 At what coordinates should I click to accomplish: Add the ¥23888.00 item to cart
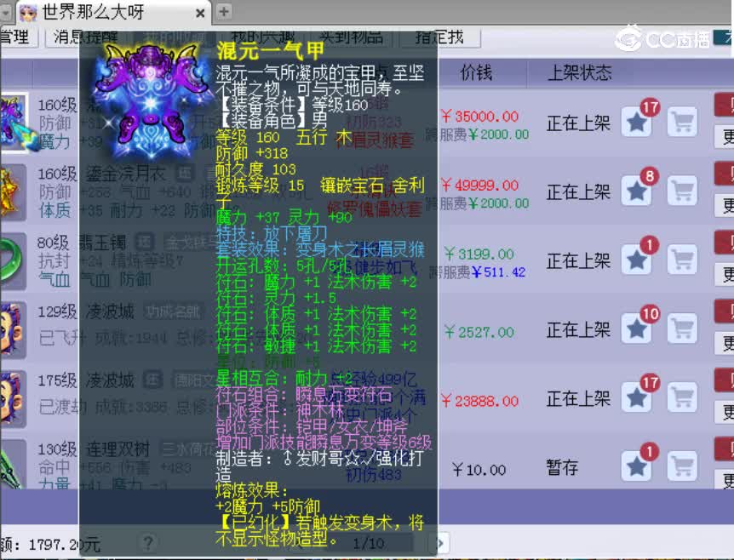(682, 397)
